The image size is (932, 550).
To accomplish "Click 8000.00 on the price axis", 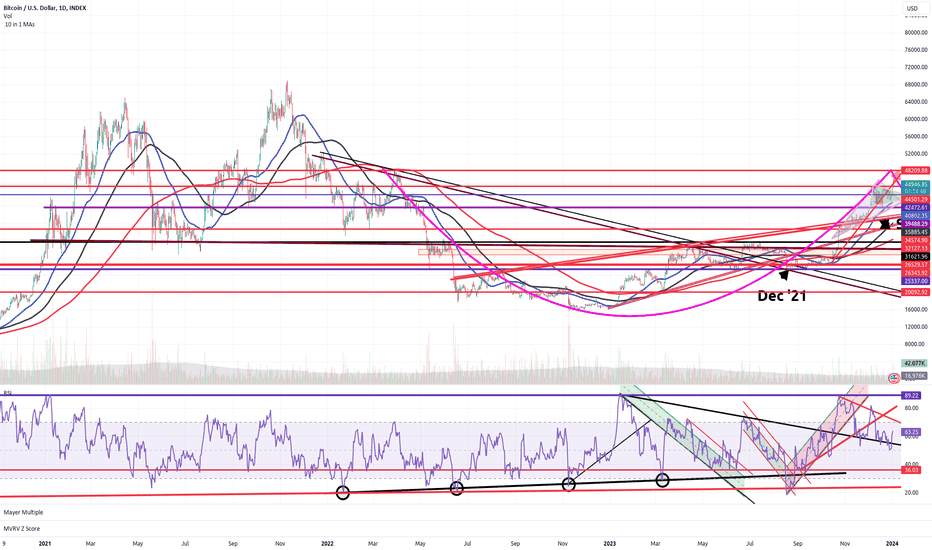I will 915,344.
